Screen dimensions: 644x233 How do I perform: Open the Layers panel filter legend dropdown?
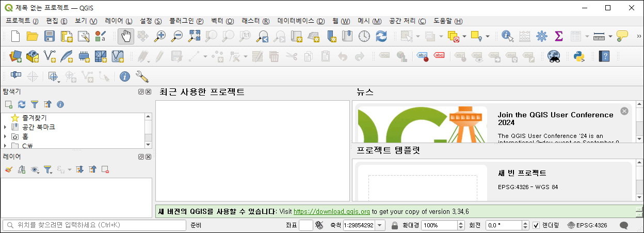coord(48,169)
